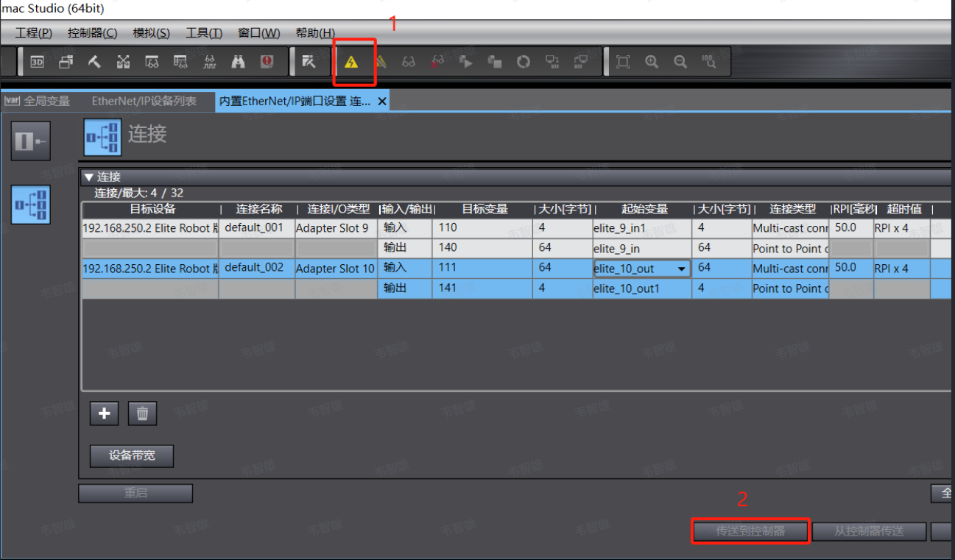The image size is (955, 560).
Task: Click the binoculars search icon
Action: coord(238,63)
